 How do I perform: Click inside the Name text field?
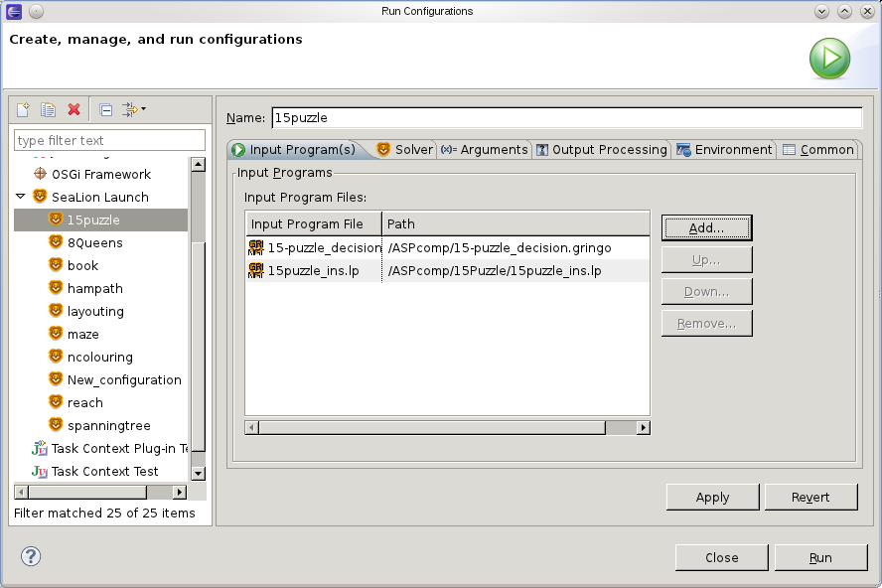pyautogui.click(x=566, y=117)
